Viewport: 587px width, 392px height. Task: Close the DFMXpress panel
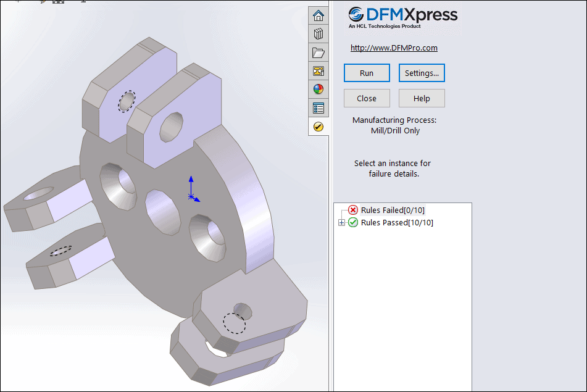click(x=367, y=99)
